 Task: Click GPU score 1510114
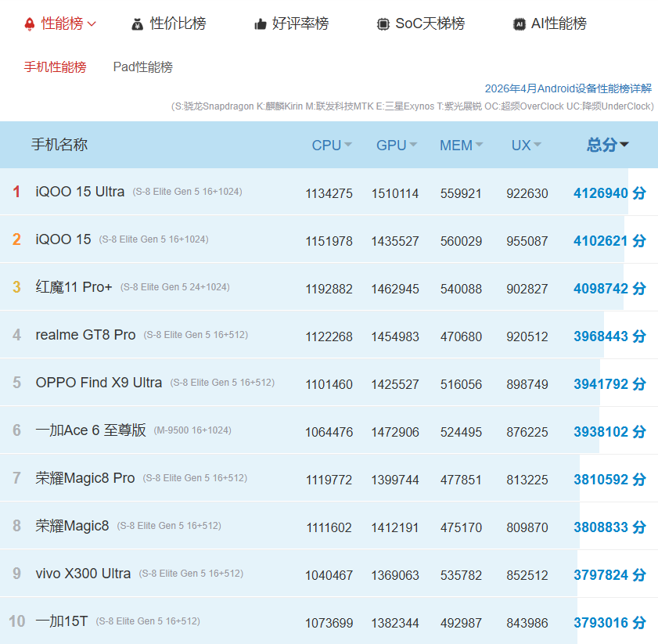click(x=395, y=193)
